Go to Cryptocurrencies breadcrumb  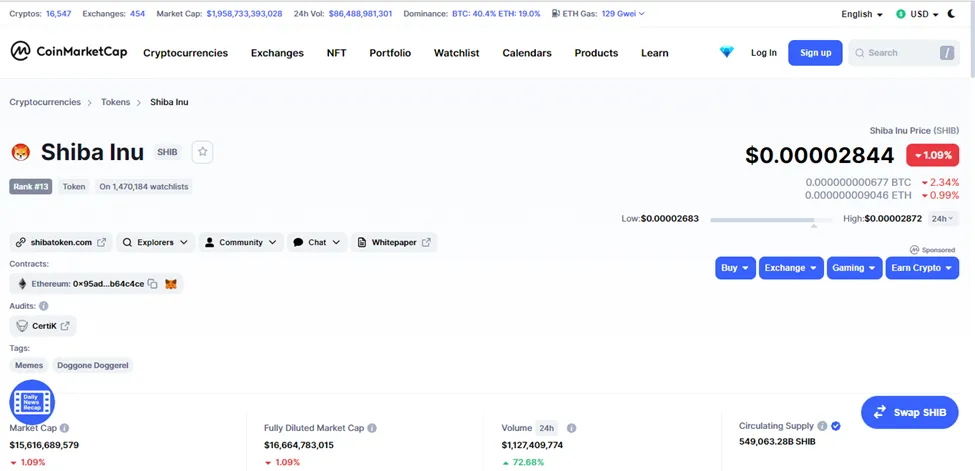click(45, 102)
